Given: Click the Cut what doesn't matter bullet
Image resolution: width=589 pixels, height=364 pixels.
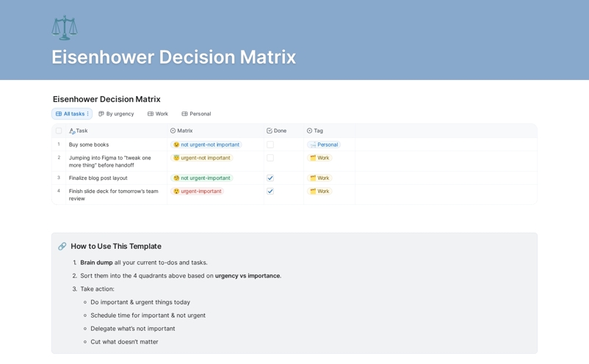Looking at the screenshot, I should [124, 342].
